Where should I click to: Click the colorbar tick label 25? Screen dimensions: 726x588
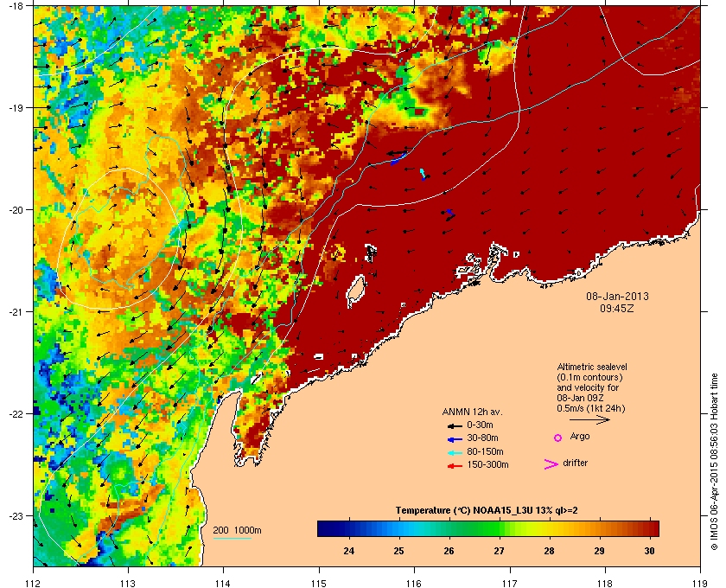[398, 551]
